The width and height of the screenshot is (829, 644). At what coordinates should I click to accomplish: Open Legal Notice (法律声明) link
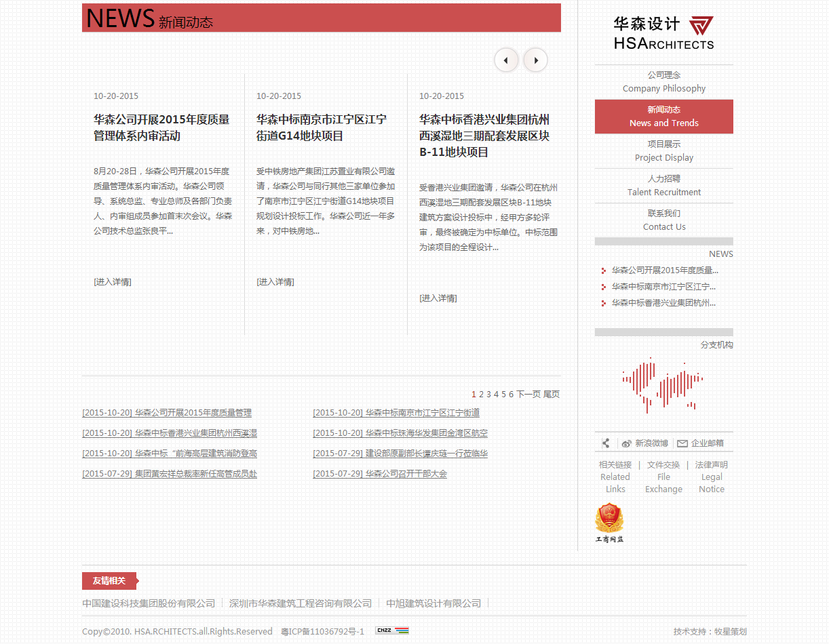(x=712, y=477)
